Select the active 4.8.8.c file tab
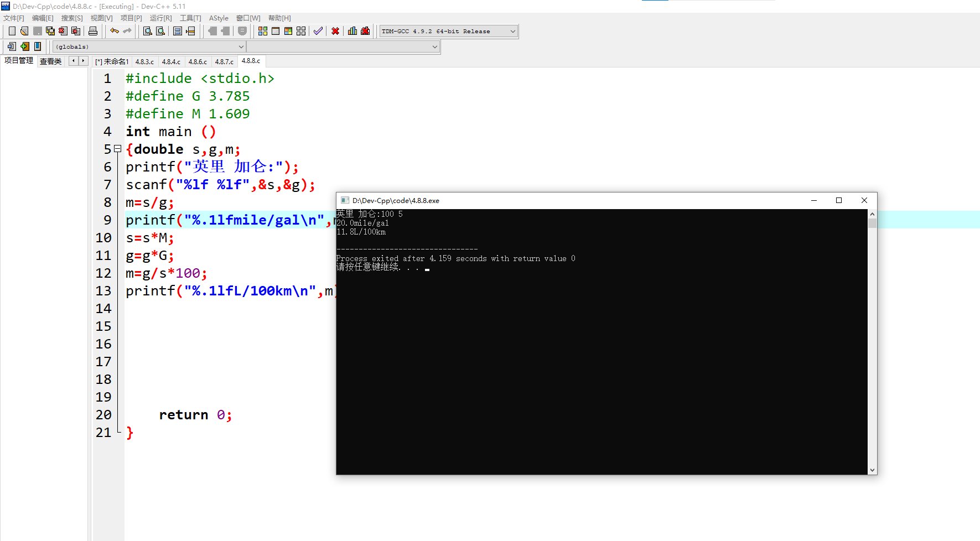 [x=251, y=61]
